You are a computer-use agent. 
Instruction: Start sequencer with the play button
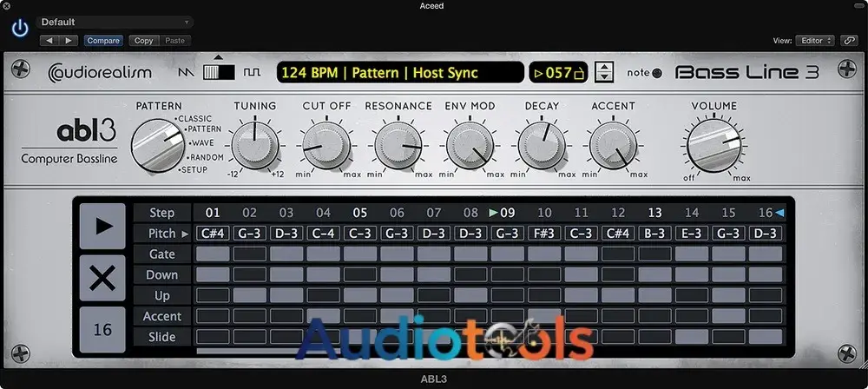tap(102, 226)
